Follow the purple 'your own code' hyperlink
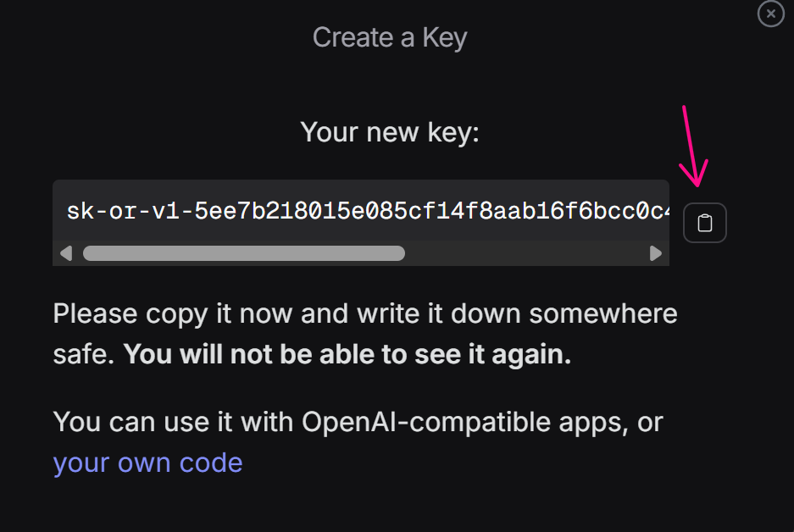Screen dimensions: 794x532 click(147, 463)
